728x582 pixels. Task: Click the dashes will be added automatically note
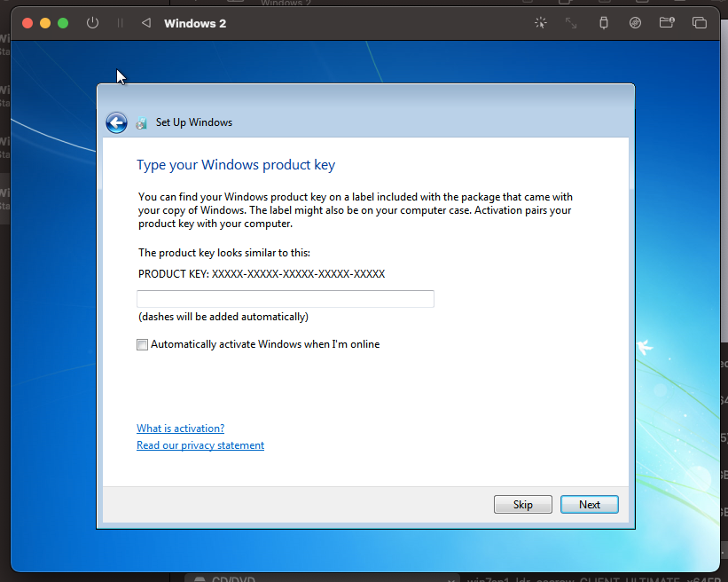point(223,317)
